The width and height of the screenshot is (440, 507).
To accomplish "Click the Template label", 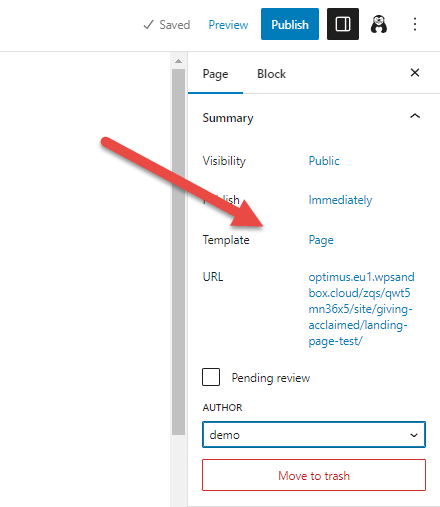I will 226,240.
